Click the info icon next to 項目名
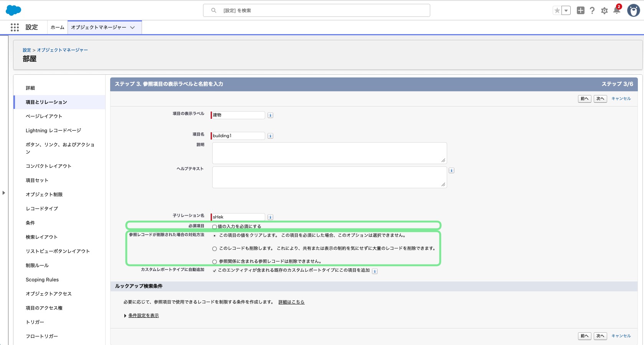Screen dimensions: 644x345 click(270, 136)
